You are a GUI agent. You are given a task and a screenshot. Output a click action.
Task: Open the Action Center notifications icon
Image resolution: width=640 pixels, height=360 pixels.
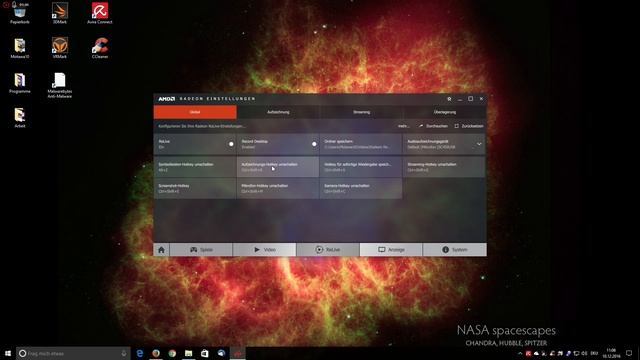[629, 353]
